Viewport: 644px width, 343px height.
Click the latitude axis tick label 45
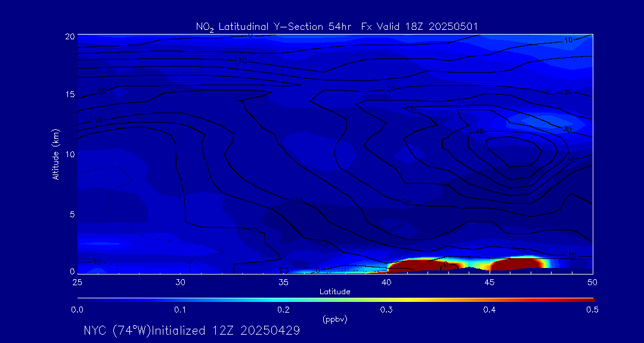click(x=490, y=282)
